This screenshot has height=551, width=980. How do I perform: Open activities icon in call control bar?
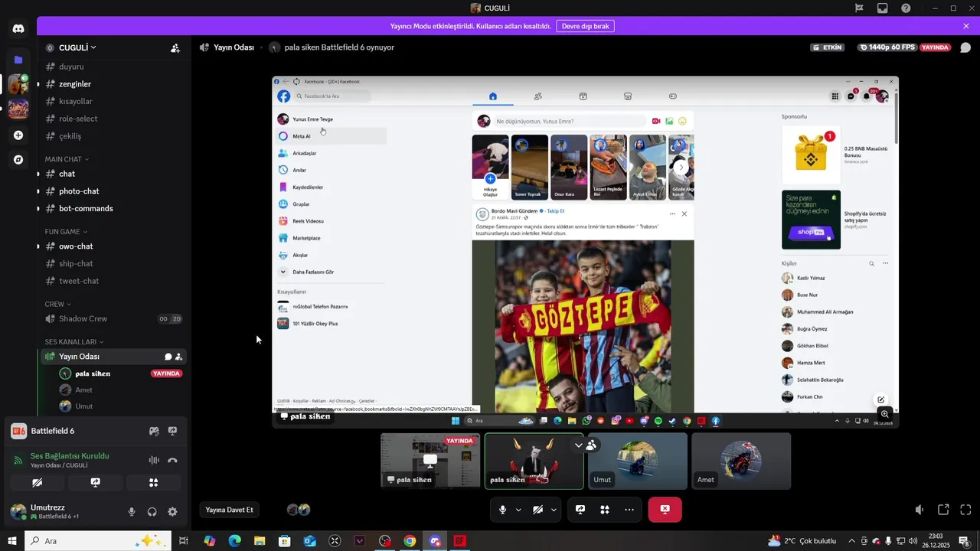coord(605,510)
